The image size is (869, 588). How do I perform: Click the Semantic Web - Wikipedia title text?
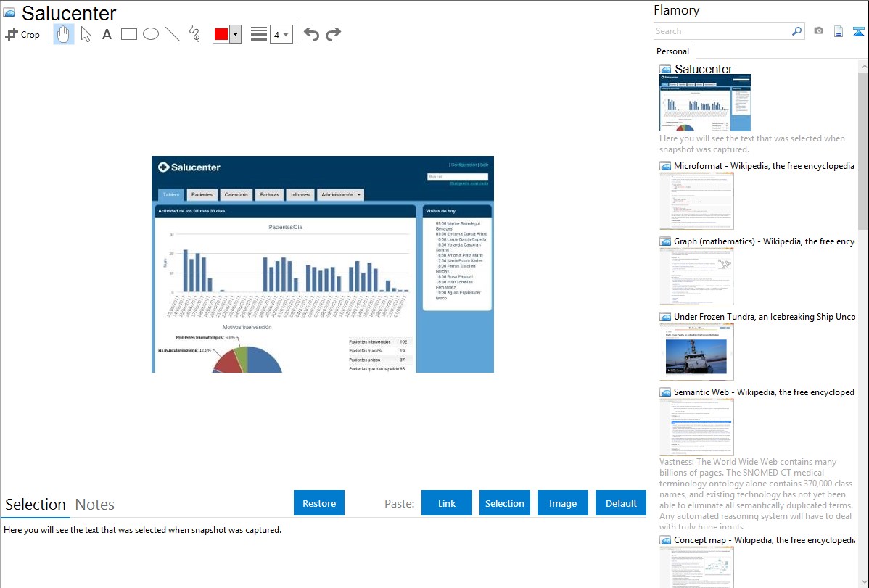764,392
